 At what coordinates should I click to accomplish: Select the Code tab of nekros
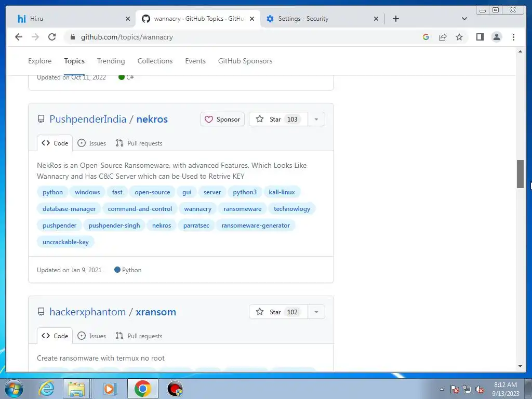point(55,143)
